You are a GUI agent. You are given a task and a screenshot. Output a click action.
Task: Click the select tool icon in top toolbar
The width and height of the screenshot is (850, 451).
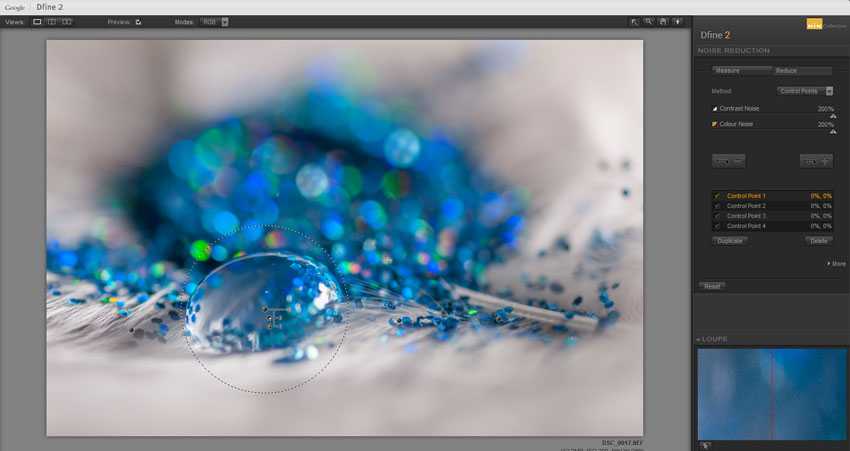pyautogui.click(x=634, y=21)
